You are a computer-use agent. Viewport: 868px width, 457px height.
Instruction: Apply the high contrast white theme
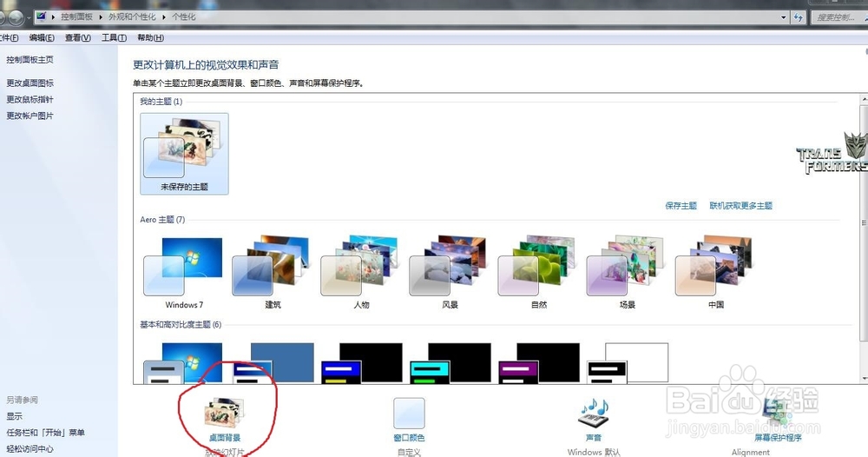pos(628,363)
